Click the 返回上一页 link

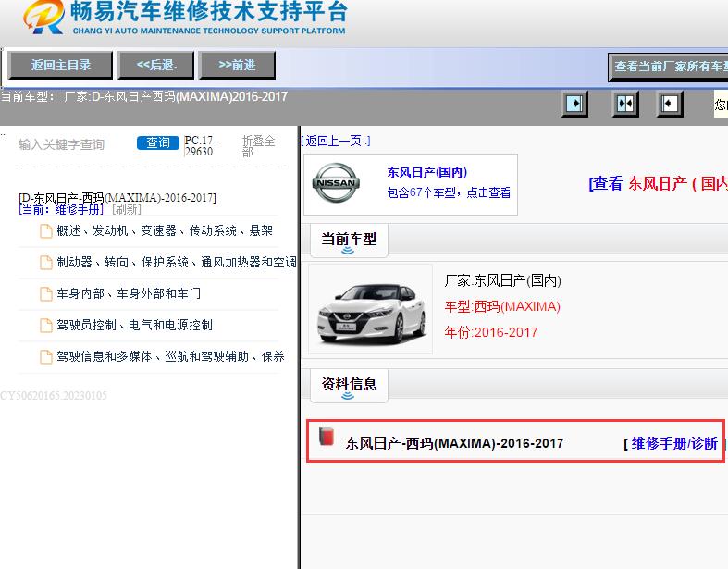click(335, 141)
